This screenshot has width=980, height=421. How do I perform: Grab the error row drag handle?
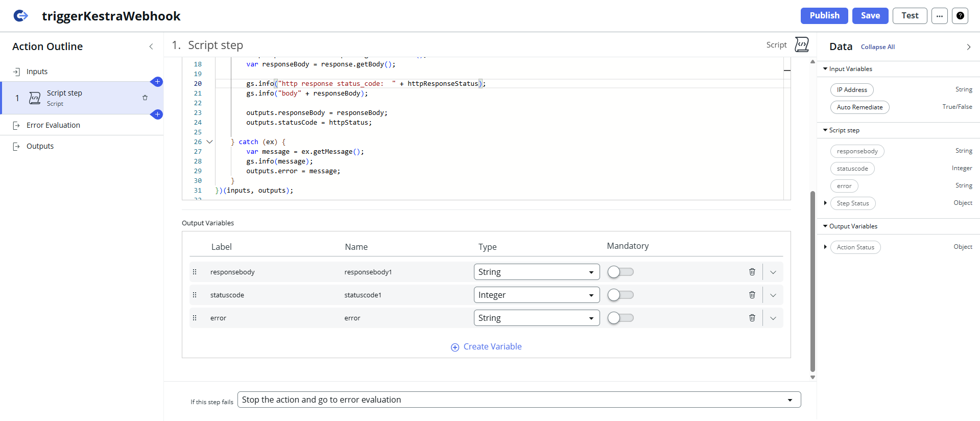pos(195,318)
